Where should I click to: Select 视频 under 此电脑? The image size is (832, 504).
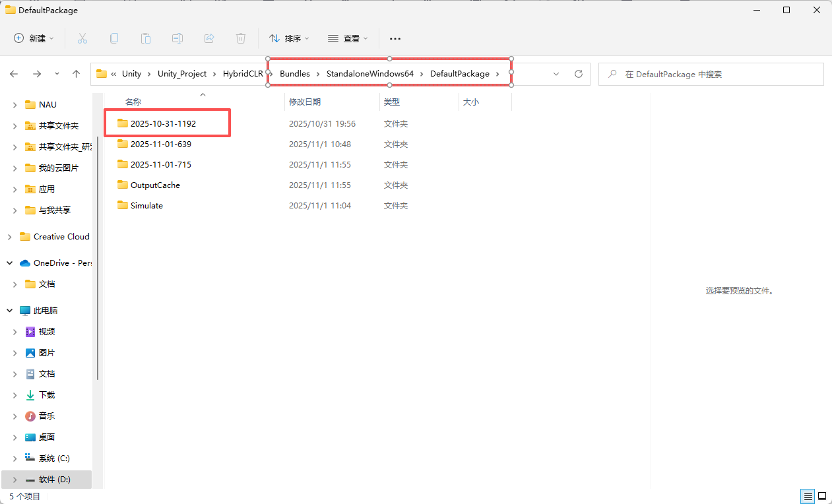pos(47,332)
